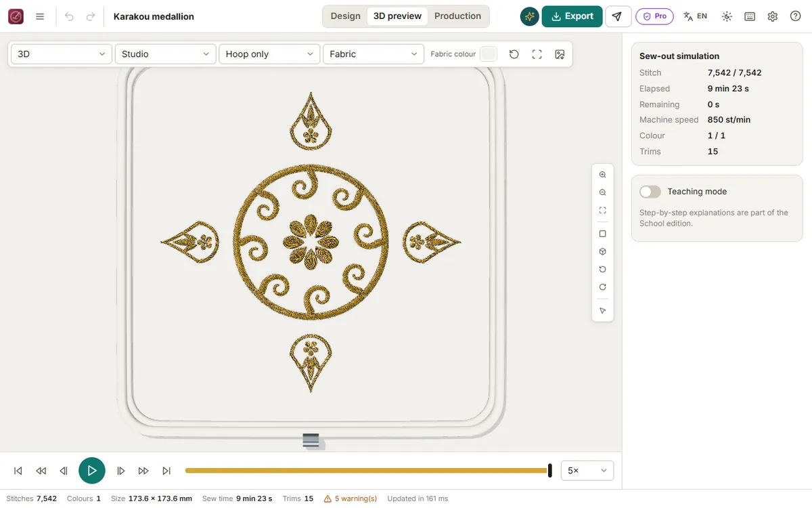Toggle the light/dark theme icon
This screenshot has height=508, width=812.
pyautogui.click(x=727, y=16)
